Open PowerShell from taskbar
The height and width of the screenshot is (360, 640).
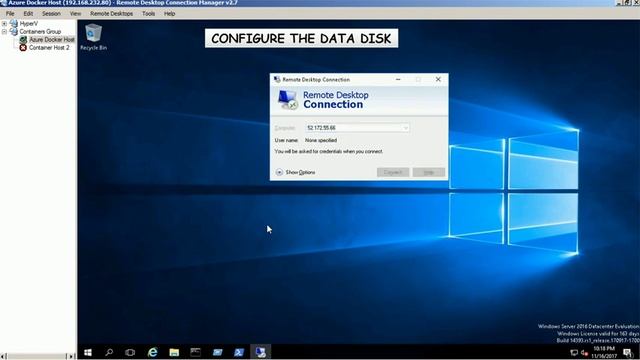pos(239,352)
